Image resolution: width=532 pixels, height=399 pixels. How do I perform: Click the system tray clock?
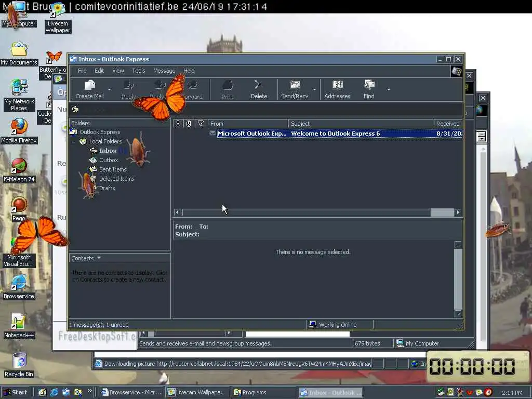tap(512, 393)
